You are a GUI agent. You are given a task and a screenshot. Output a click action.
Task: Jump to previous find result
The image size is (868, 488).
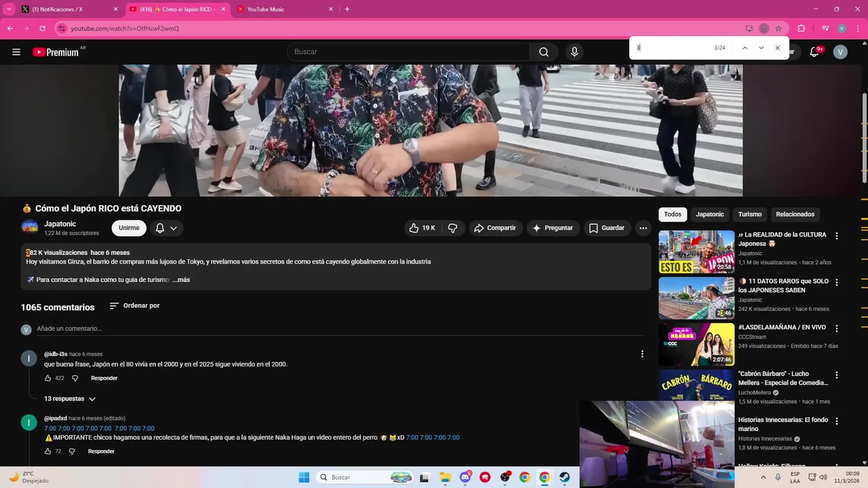[x=745, y=48]
